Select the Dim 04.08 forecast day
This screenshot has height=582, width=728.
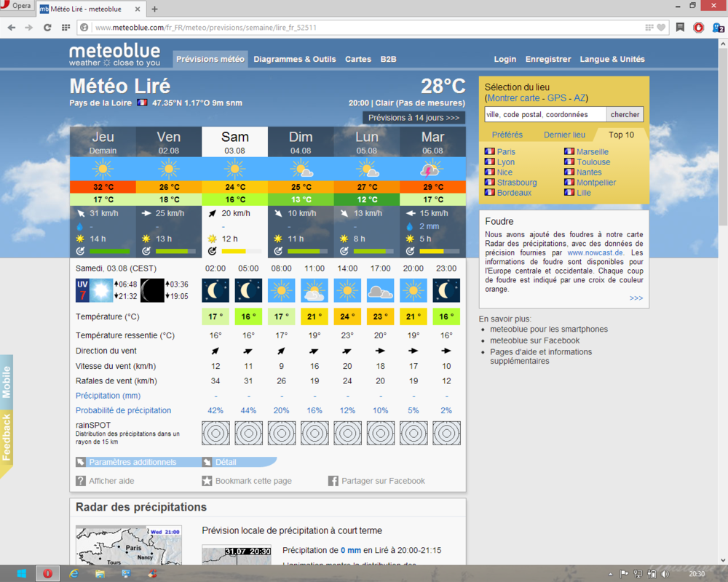301,142
